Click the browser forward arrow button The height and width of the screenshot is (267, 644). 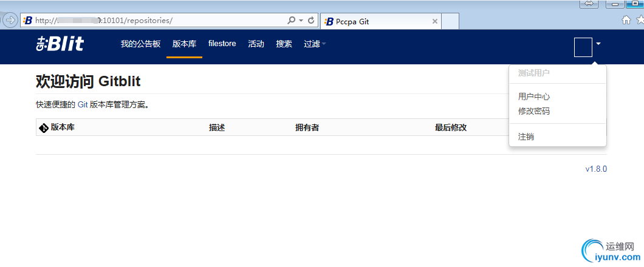(10, 19)
